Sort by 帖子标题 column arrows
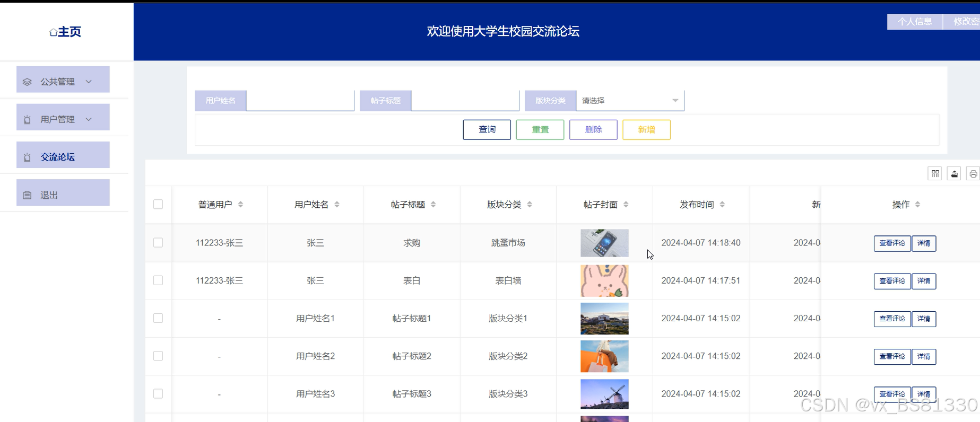This screenshot has height=422, width=980. [x=433, y=205]
